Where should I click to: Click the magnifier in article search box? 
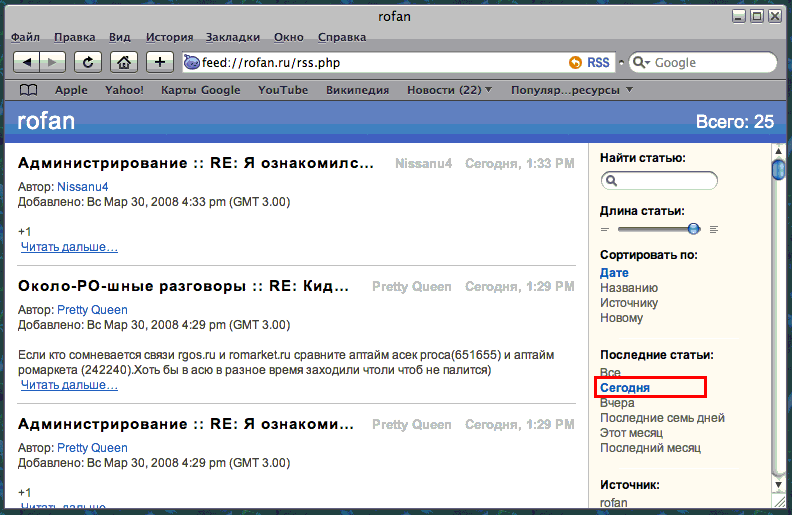click(611, 181)
